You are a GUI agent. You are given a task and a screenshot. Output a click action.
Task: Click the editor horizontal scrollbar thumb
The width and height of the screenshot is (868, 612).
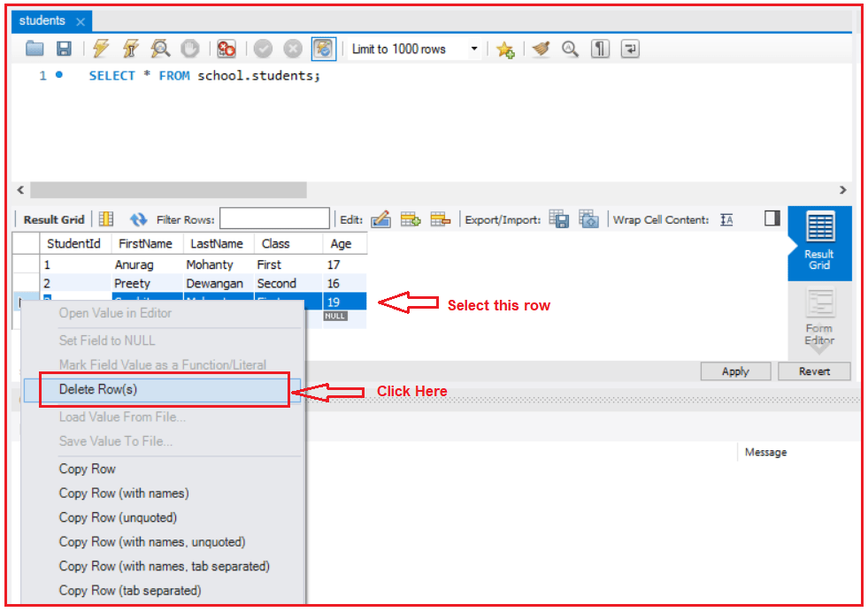click(168, 190)
